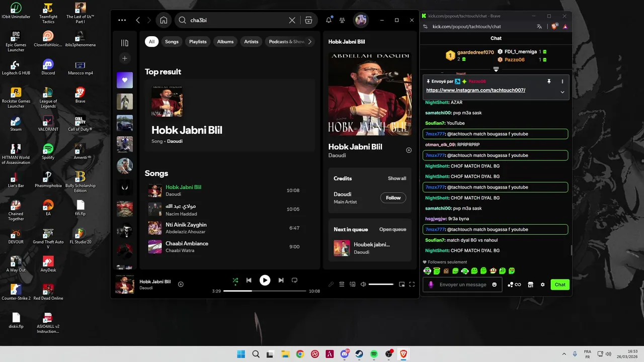The image size is (644, 362).
Task: Open Spotify from the Windows taskbar
Action: pyautogui.click(x=374, y=354)
